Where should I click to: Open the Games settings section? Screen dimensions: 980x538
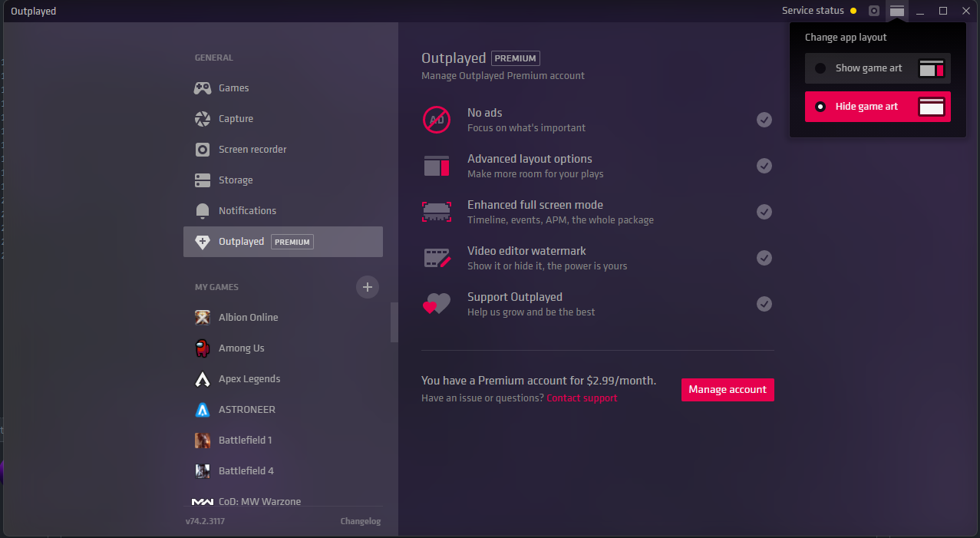(283, 88)
